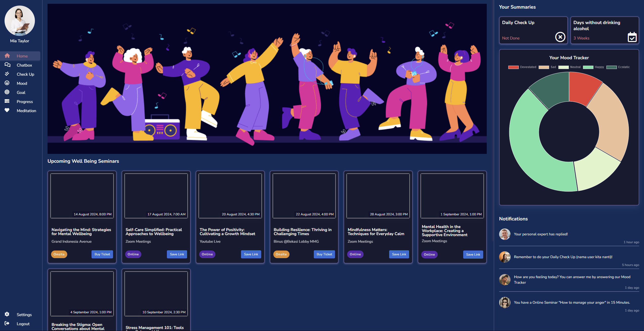
Task: Save Link for The Power of Positivity seminar
Action: click(x=251, y=254)
